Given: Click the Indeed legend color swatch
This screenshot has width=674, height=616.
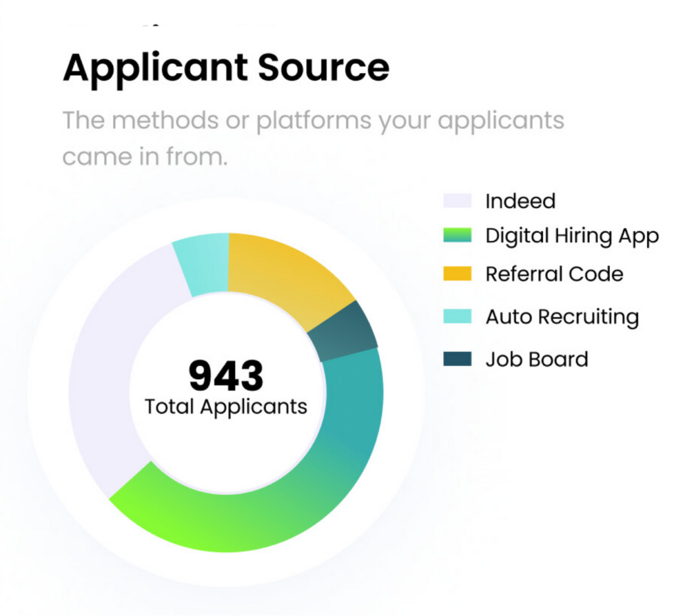Looking at the screenshot, I should point(457,201).
